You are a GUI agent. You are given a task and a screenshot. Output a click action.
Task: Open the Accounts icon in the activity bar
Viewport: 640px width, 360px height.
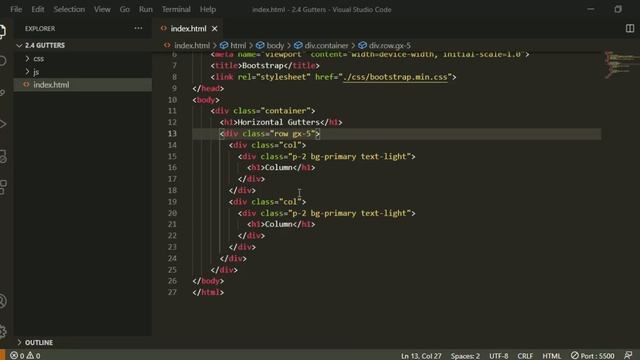coord(3,301)
